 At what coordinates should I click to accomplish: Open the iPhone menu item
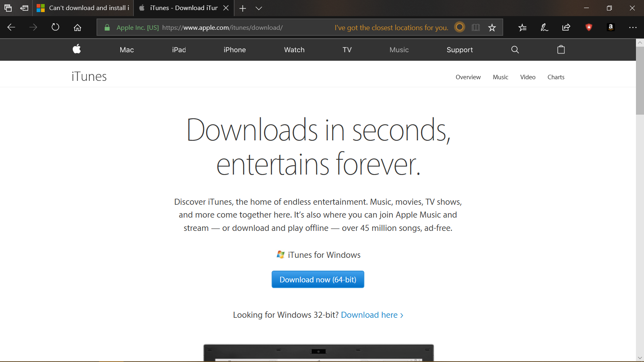pos(235,50)
